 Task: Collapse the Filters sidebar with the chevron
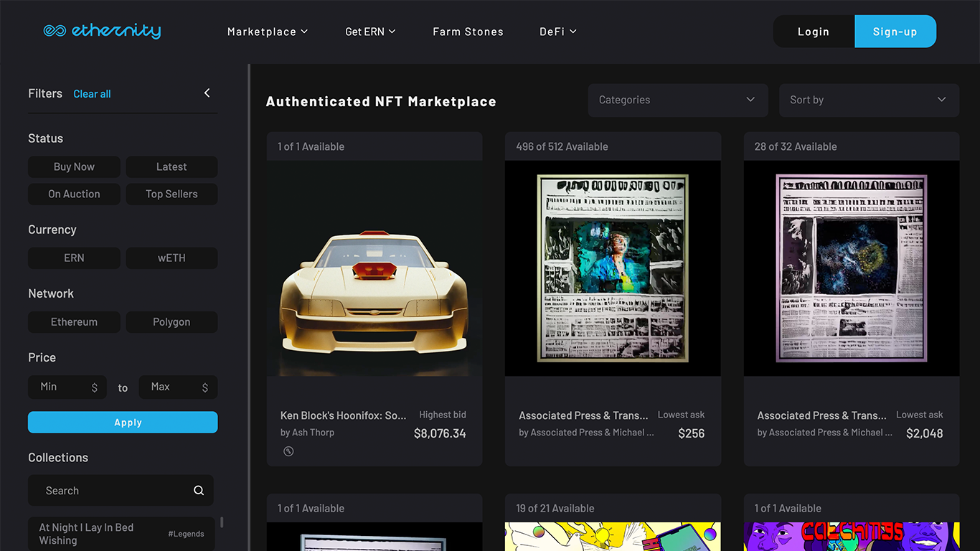tap(207, 93)
